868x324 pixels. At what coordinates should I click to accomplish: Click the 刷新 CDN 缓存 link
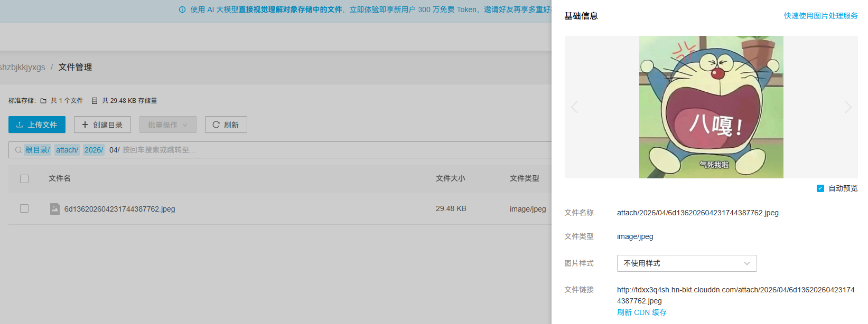[x=642, y=312]
